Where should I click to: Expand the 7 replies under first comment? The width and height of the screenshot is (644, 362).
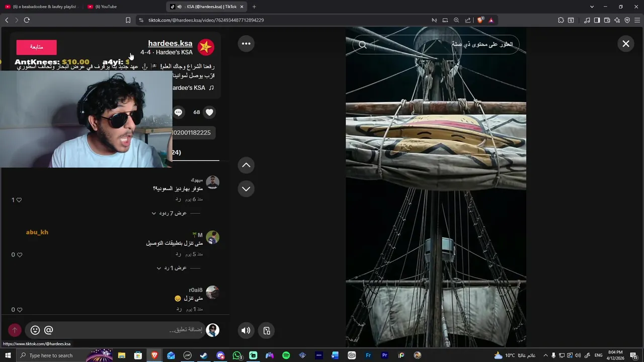pyautogui.click(x=169, y=213)
